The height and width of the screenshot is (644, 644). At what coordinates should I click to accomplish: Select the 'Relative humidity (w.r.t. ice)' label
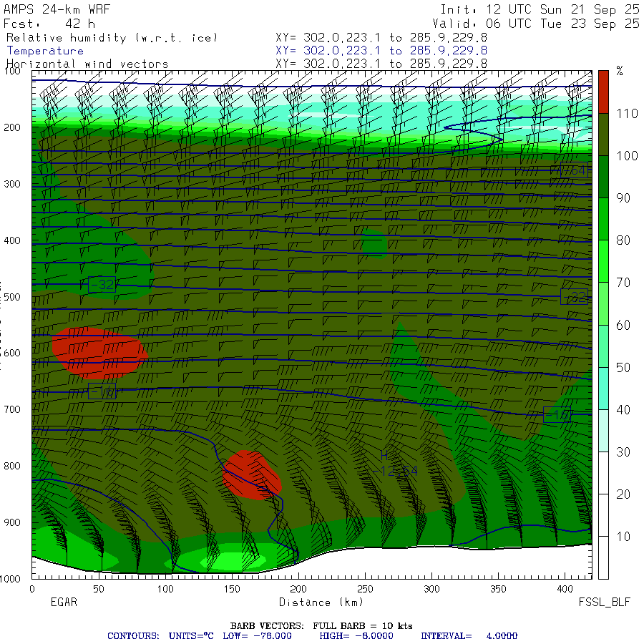[x=112, y=38]
